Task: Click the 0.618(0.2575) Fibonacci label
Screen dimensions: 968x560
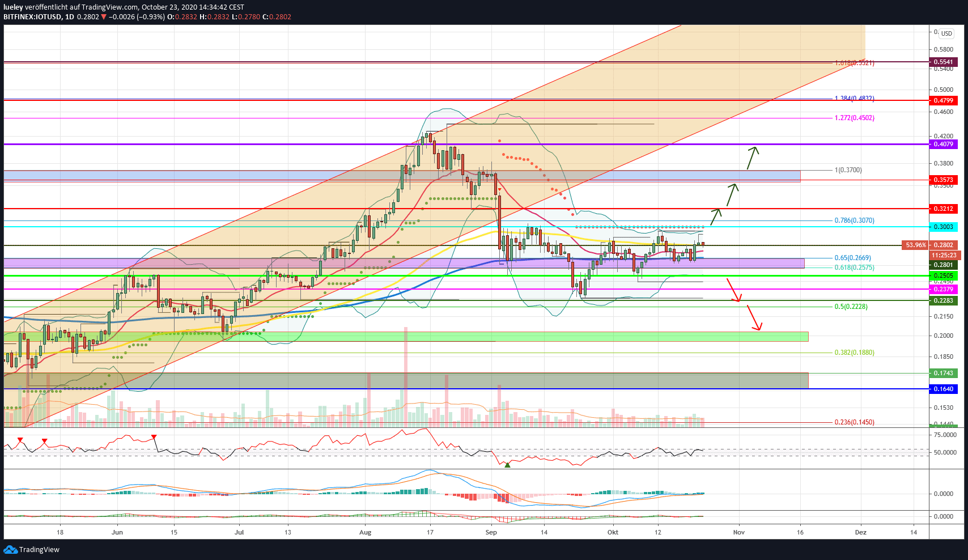Action: 854,268
